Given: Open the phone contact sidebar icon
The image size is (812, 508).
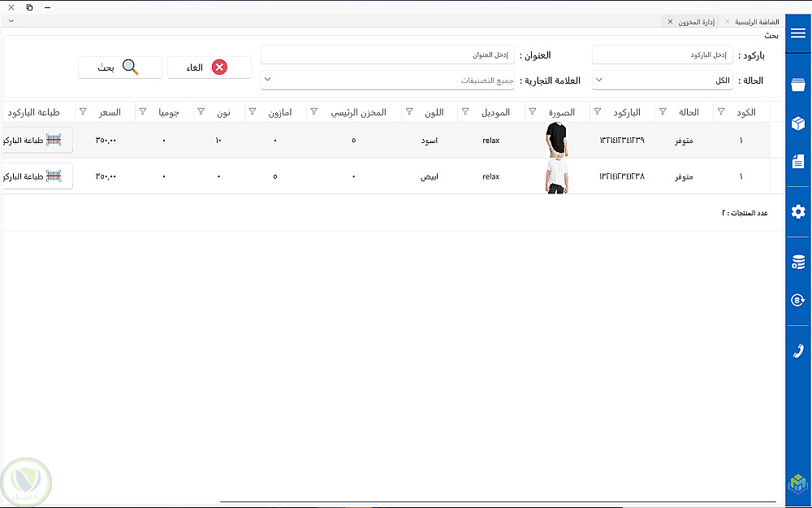Looking at the screenshot, I should pyautogui.click(x=798, y=350).
